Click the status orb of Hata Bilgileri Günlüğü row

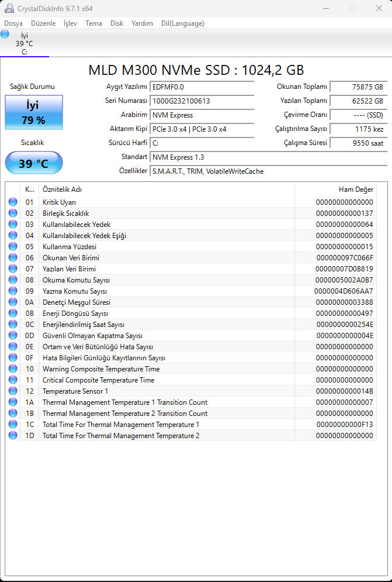click(13, 358)
